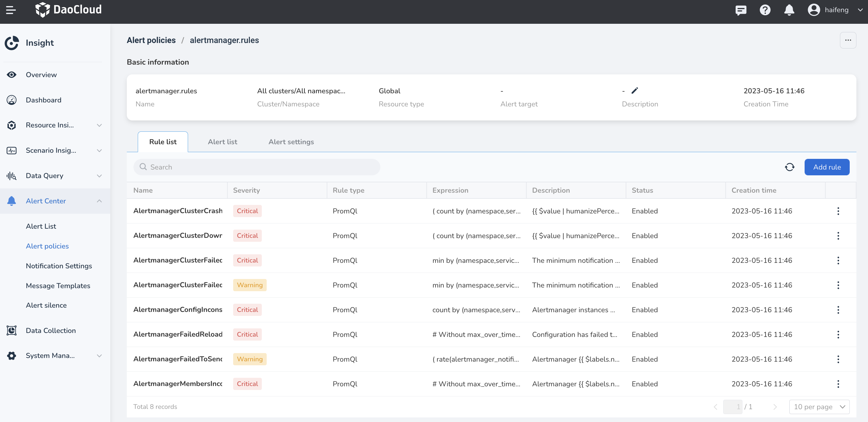The height and width of the screenshot is (422, 868).
Task: Open Notification Settings in sidebar
Action: (x=59, y=266)
